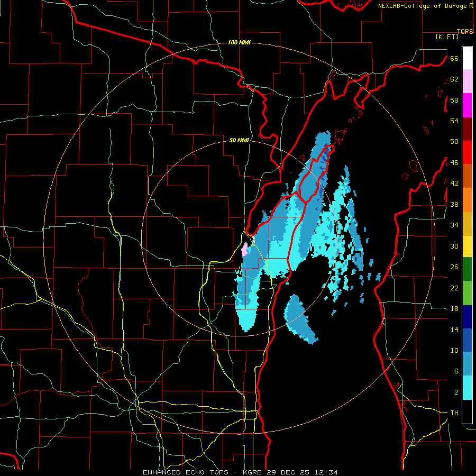Click the small pink echo top cell near radar
This screenshot has height=476, width=476.
tap(245, 250)
